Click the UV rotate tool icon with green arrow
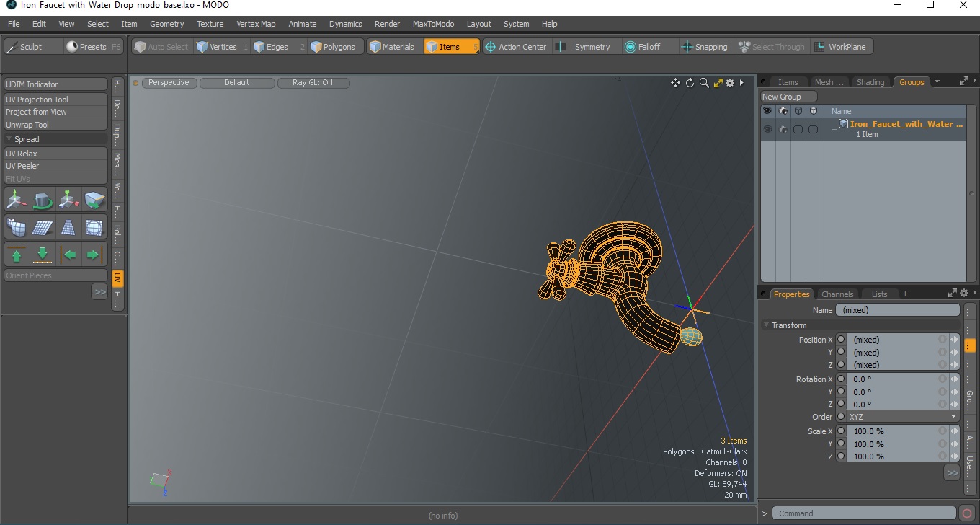 (43, 199)
